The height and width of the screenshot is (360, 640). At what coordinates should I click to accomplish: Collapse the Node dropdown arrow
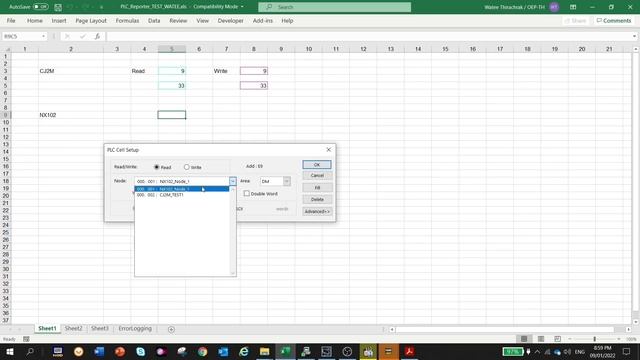tap(232, 181)
